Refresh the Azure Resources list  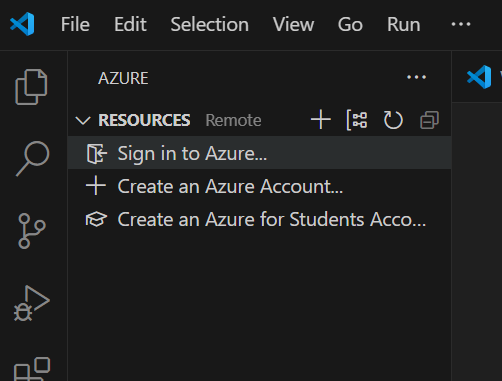coord(393,120)
